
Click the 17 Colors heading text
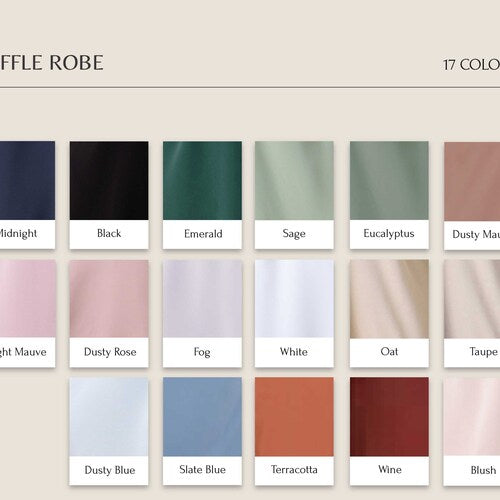point(471,64)
